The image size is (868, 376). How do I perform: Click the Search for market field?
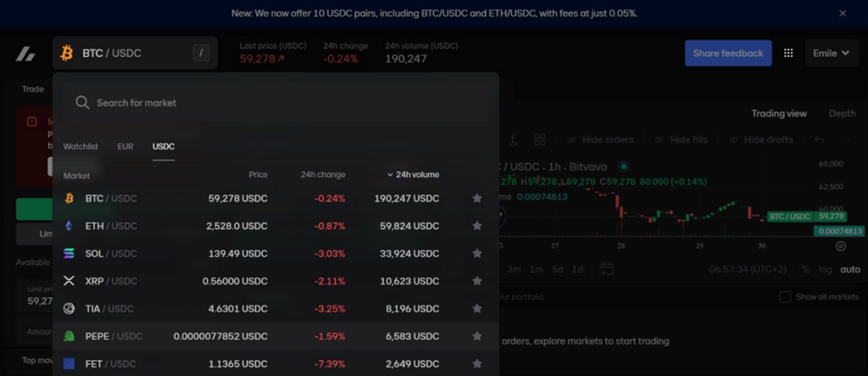point(275,103)
